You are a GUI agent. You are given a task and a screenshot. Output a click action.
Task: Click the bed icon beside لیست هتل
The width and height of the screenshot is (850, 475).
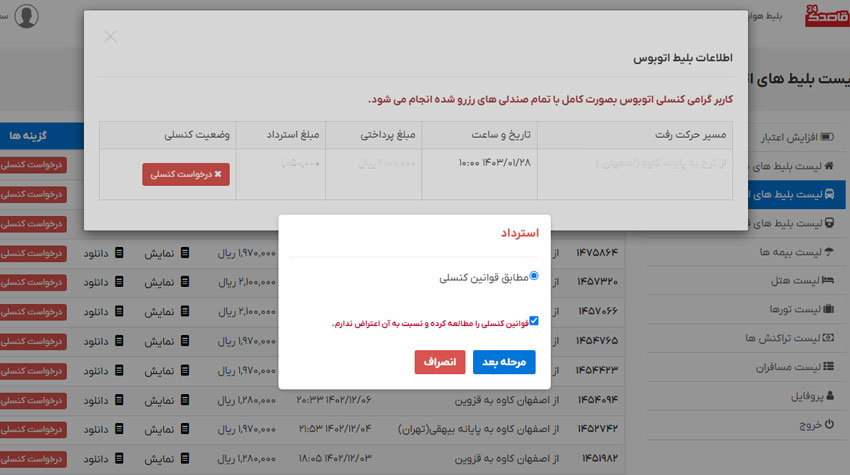828,280
